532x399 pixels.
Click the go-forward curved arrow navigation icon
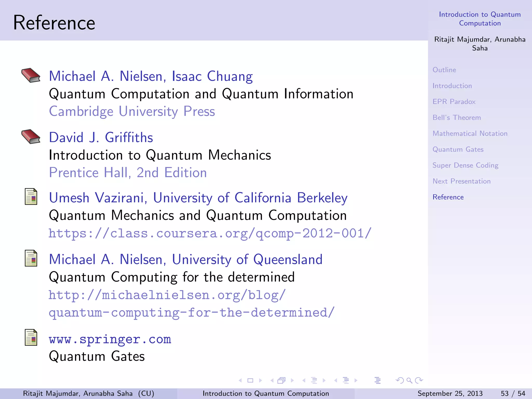click(419, 381)
